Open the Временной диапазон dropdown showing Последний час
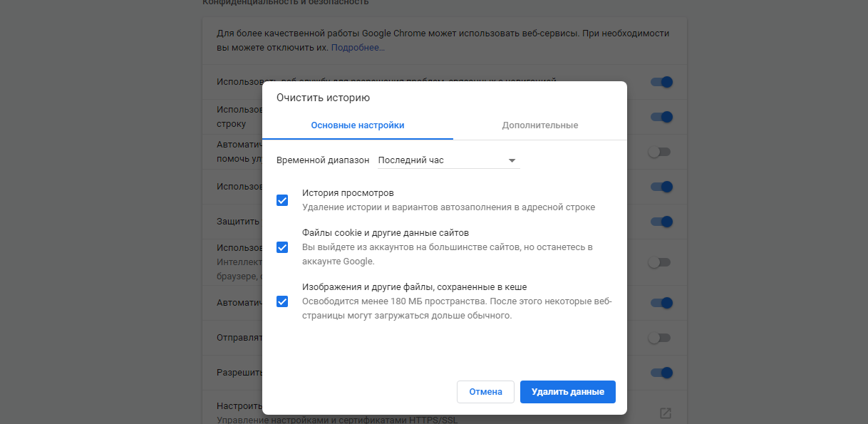 click(448, 160)
